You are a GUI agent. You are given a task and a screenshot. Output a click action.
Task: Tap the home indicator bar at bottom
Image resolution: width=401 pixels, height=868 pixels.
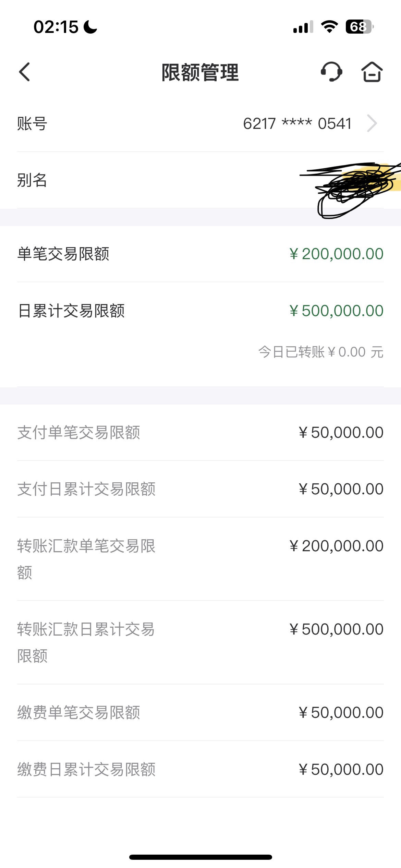pyautogui.click(x=200, y=857)
